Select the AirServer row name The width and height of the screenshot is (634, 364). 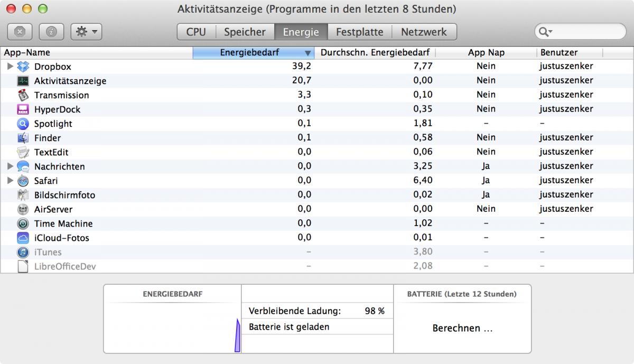53,209
